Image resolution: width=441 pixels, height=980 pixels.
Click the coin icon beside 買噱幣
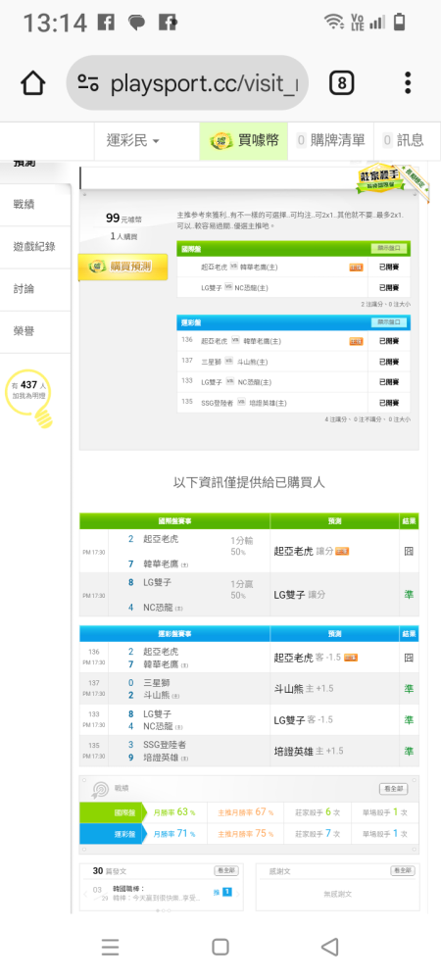click(220, 140)
